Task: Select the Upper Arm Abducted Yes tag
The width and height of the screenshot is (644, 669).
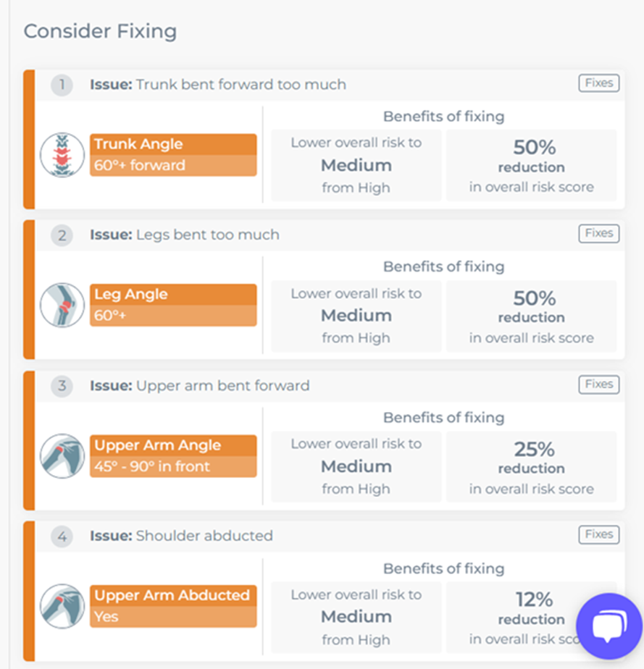Action: pyautogui.click(x=173, y=606)
